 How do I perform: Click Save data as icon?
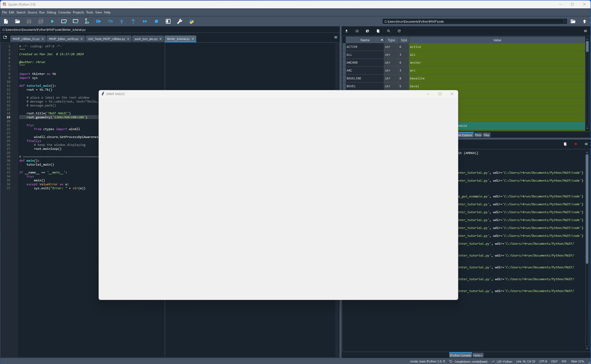tap(368, 31)
